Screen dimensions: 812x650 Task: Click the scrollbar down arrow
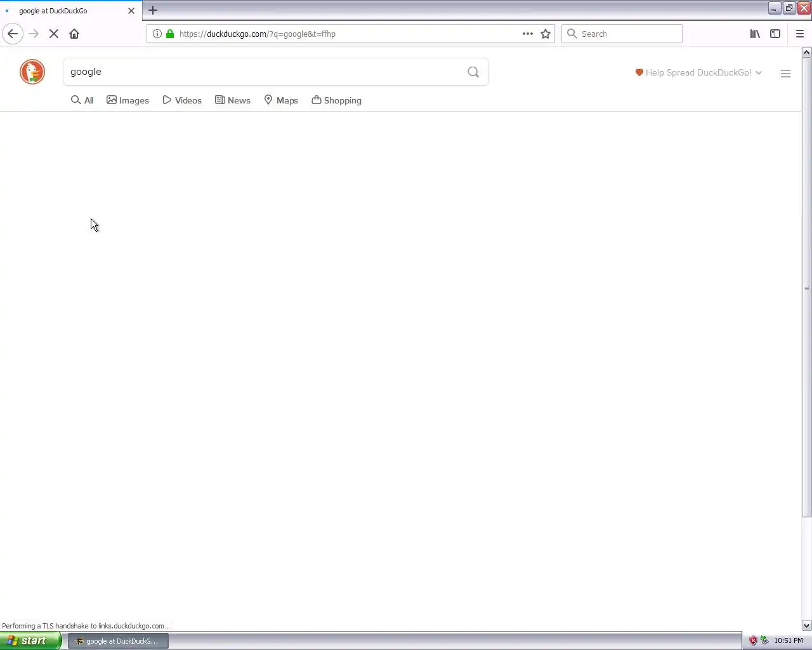[807, 625]
